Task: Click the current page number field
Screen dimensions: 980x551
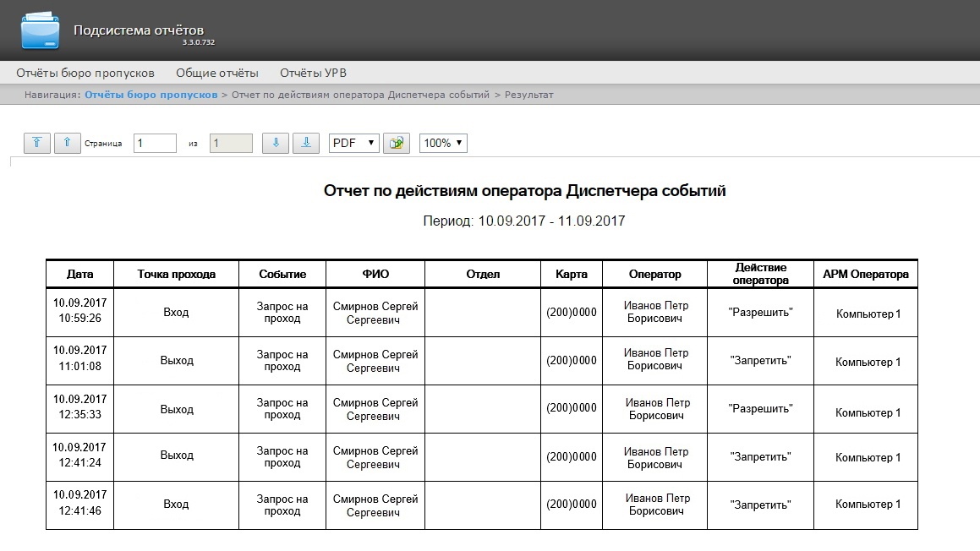Action: point(155,144)
